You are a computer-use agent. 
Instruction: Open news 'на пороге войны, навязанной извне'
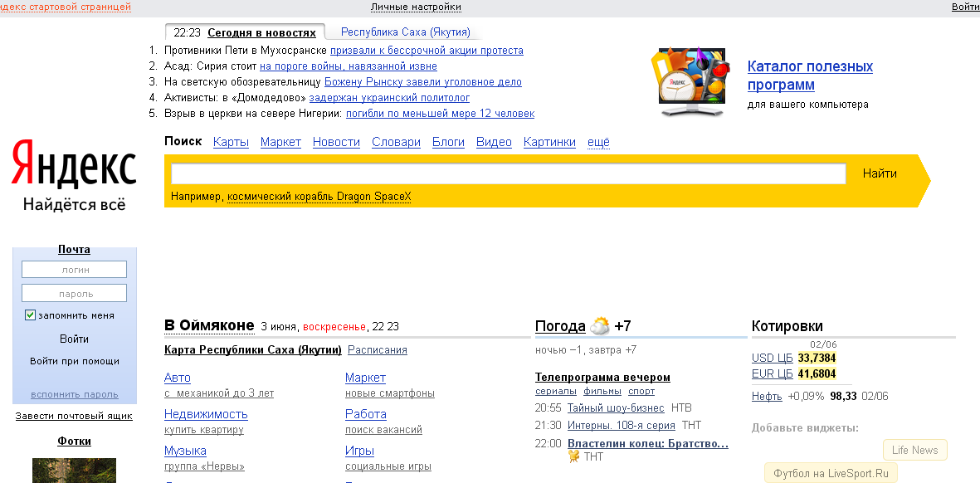point(349,66)
